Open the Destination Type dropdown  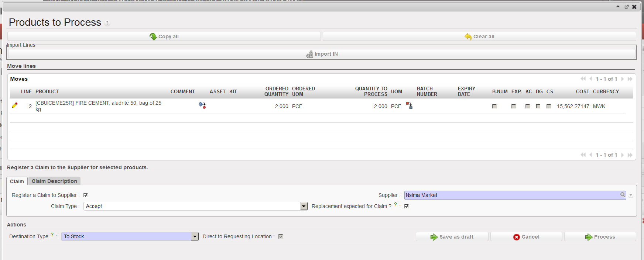195,236
